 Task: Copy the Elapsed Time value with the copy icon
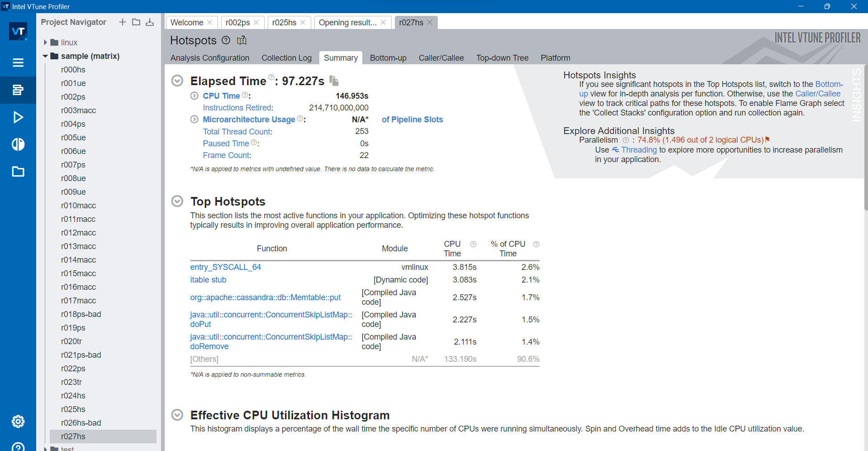point(334,81)
